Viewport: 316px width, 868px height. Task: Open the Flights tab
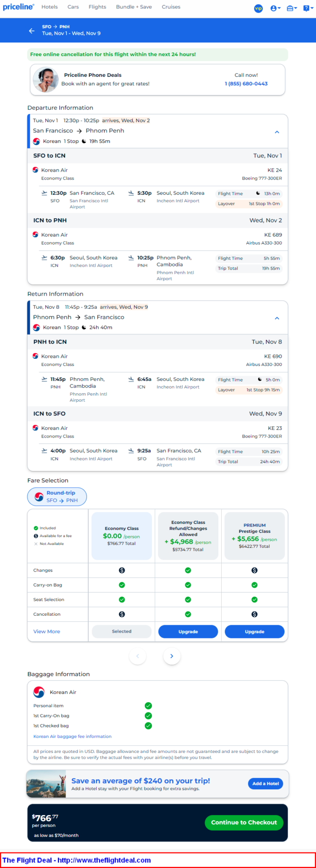click(x=97, y=7)
